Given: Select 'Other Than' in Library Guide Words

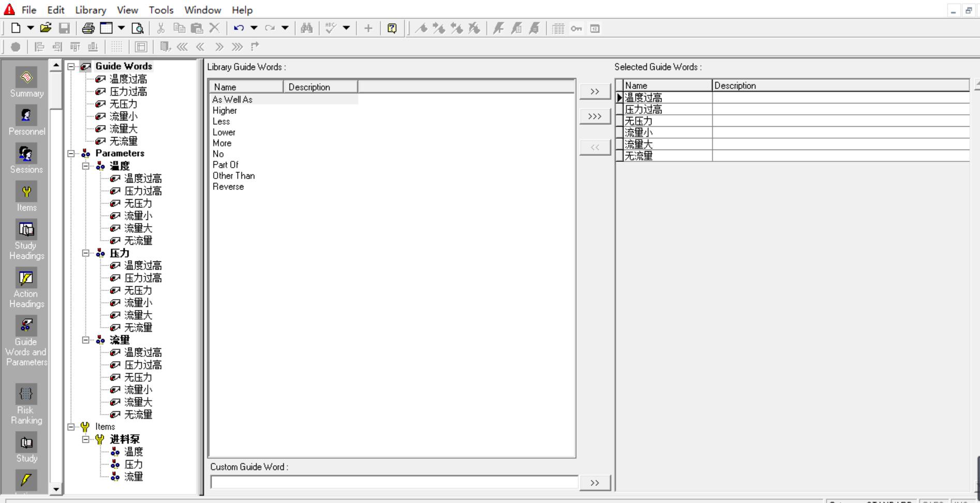Looking at the screenshot, I should point(234,175).
